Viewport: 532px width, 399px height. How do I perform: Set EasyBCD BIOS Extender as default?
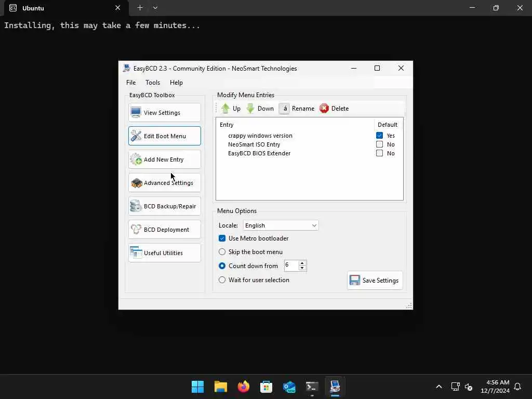[379, 153]
